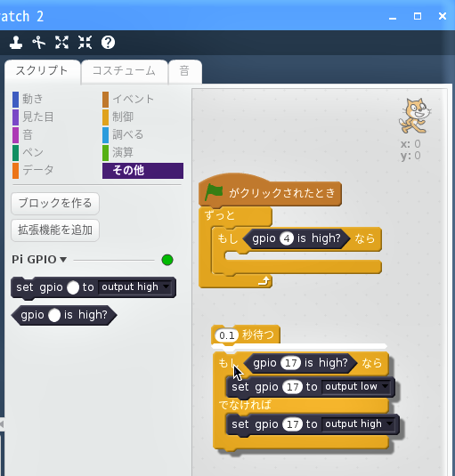Switch to the 音 tab

(x=184, y=71)
